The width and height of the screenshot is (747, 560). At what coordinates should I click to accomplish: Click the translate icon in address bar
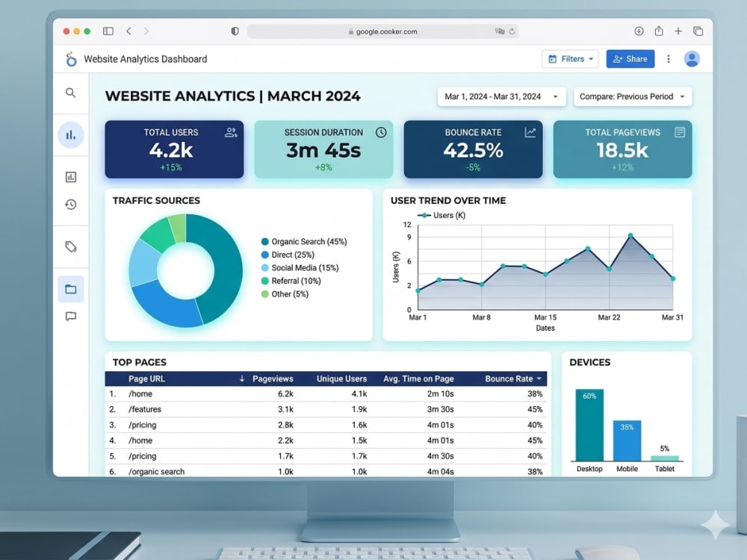click(x=499, y=31)
